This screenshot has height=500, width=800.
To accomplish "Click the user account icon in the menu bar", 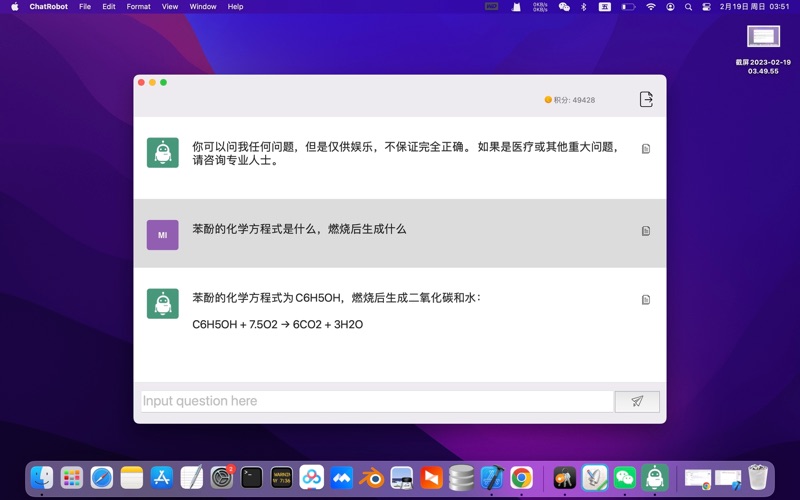I will click(x=670, y=7).
